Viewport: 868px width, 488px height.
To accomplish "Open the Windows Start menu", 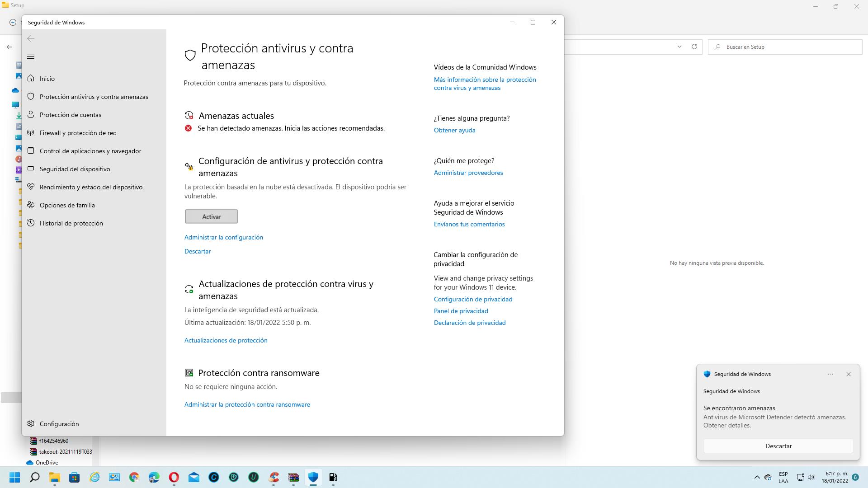I will click(x=15, y=477).
